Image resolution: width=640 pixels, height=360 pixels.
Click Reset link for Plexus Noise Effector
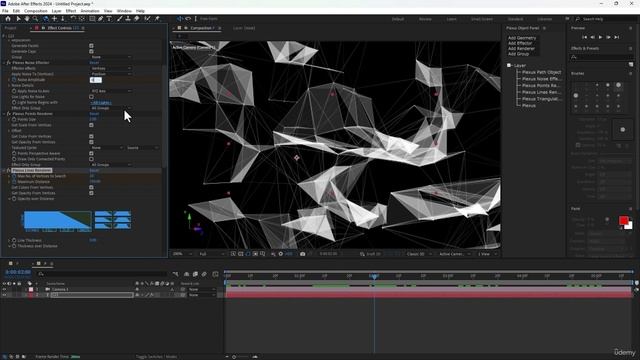[x=94, y=63]
